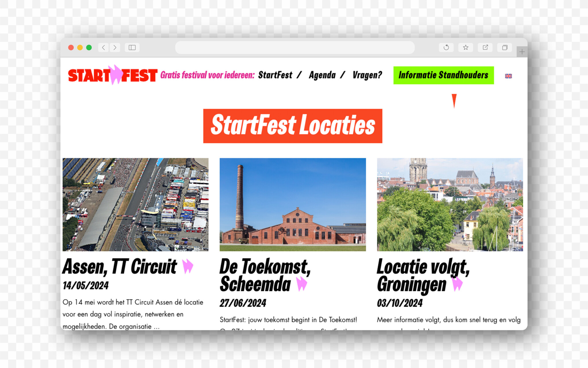Click the Groningen skyline photo
The width and height of the screenshot is (588, 368).
(450, 204)
